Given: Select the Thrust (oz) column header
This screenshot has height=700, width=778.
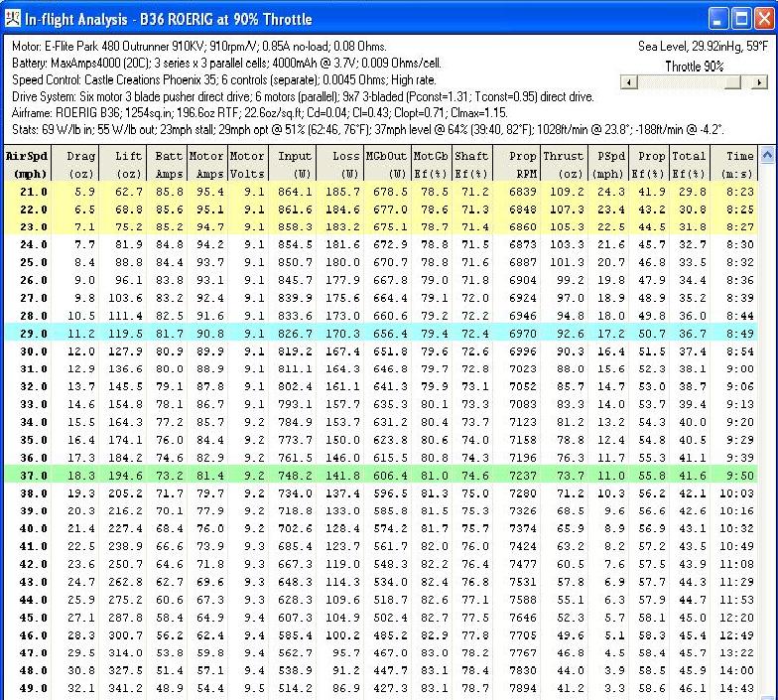Looking at the screenshot, I should 564,163.
